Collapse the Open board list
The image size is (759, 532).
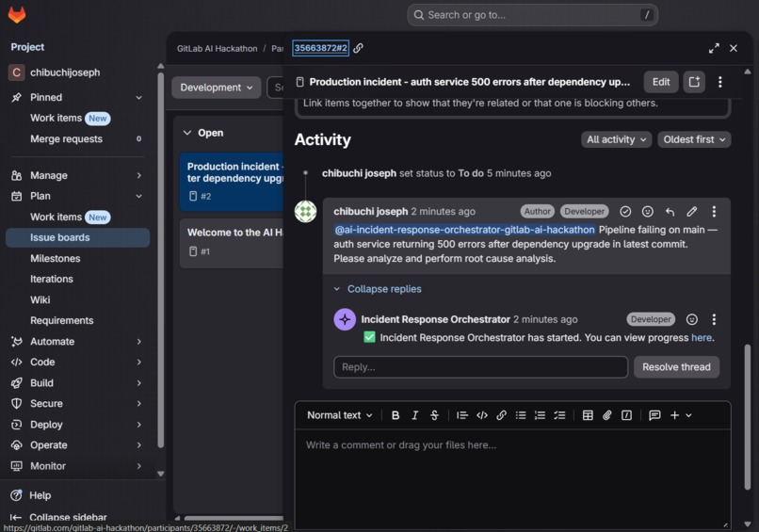click(x=186, y=133)
